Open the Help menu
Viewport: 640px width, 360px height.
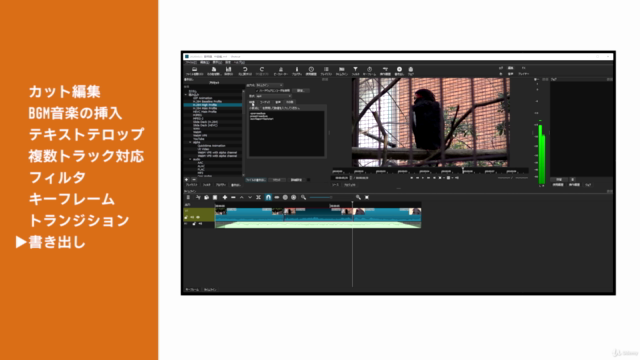click(240, 62)
